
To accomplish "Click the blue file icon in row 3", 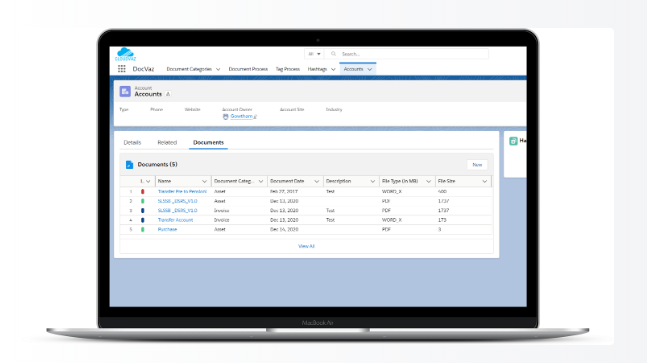I will click(143, 210).
